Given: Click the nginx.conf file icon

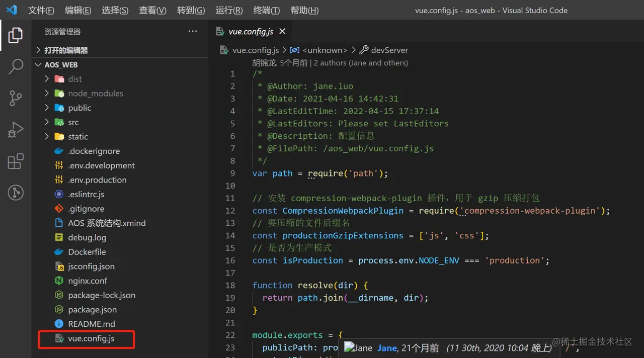Looking at the screenshot, I should pos(59,281).
